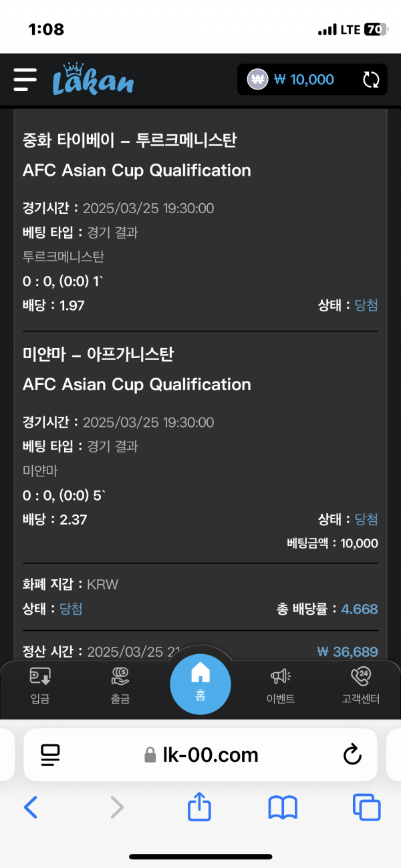This screenshot has height=868, width=401.
Task: Open 고객센터 customer support
Action: 360,686
